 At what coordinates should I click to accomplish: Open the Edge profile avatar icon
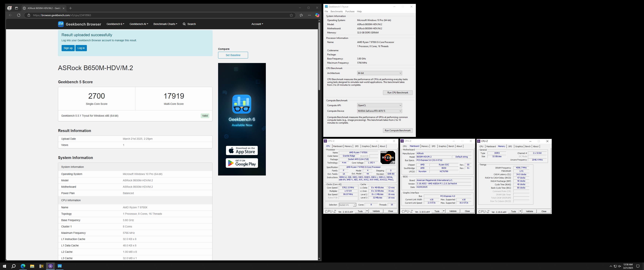click(10, 8)
